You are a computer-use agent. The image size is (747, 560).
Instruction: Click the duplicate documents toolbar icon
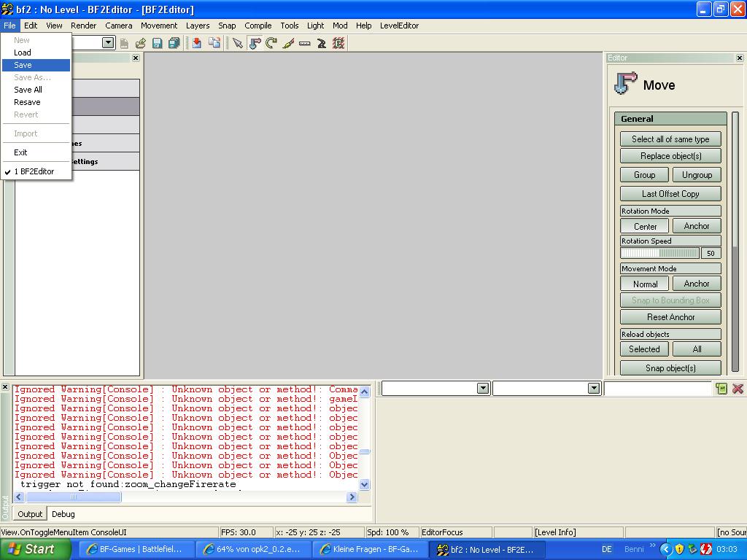(x=214, y=43)
